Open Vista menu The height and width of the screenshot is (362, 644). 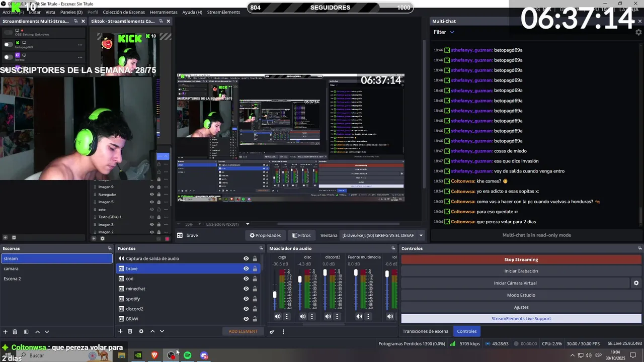click(x=50, y=12)
